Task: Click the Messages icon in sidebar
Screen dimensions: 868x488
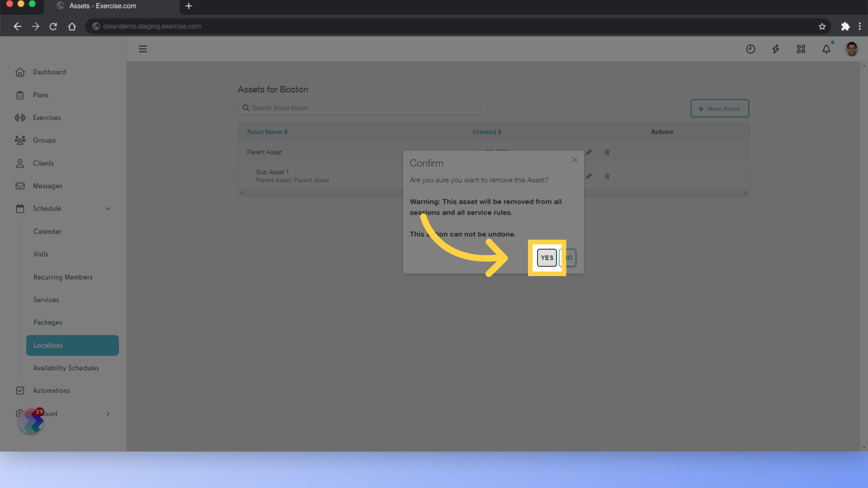Action: coord(20,186)
